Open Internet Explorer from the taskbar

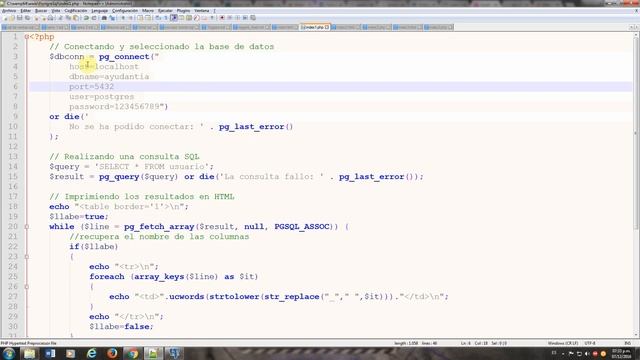[x=91, y=353]
